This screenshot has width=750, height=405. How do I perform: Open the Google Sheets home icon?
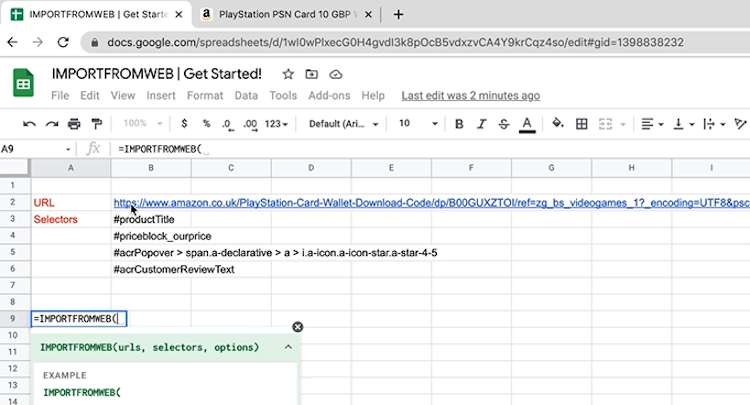click(x=23, y=83)
